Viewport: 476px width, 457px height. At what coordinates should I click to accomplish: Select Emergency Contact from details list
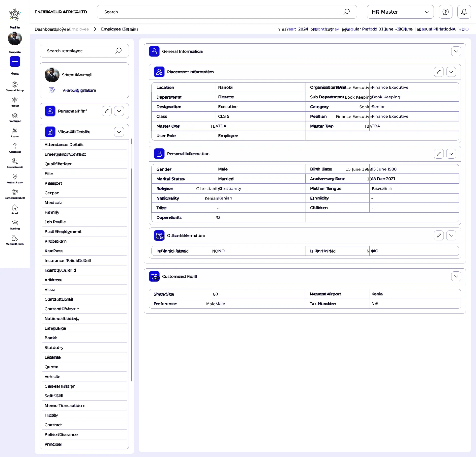tap(65, 154)
